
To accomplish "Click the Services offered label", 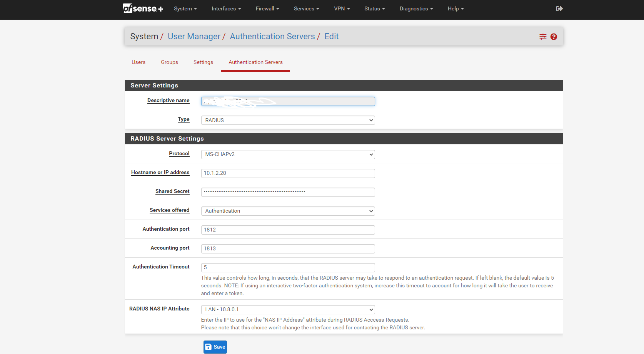I will point(169,210).
